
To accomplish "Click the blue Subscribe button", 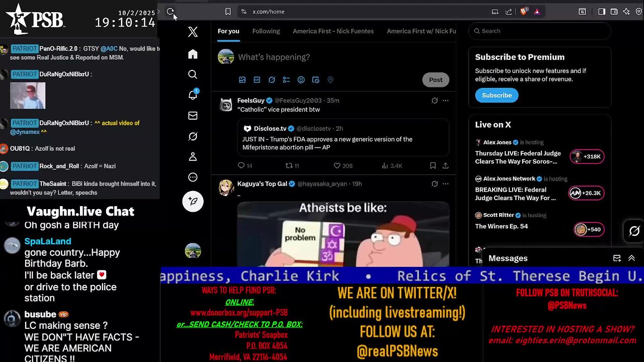I will (x=497, y=96).
